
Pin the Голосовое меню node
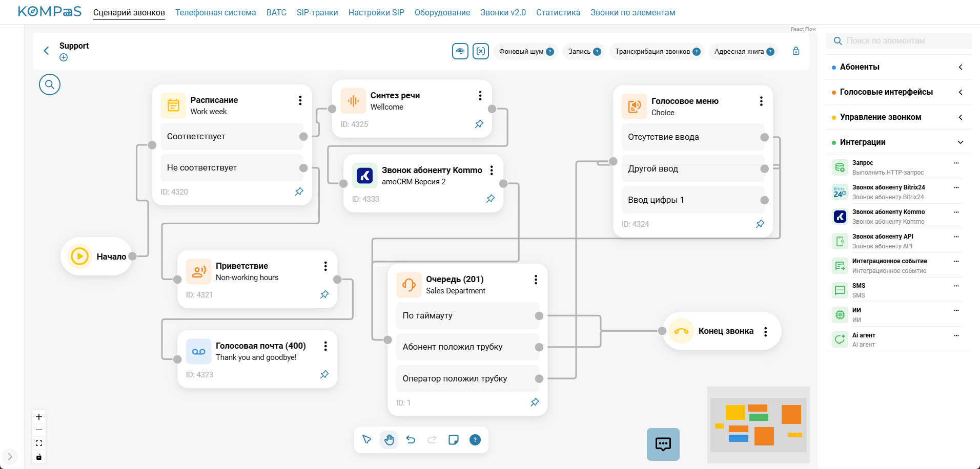tap(760, 224)
